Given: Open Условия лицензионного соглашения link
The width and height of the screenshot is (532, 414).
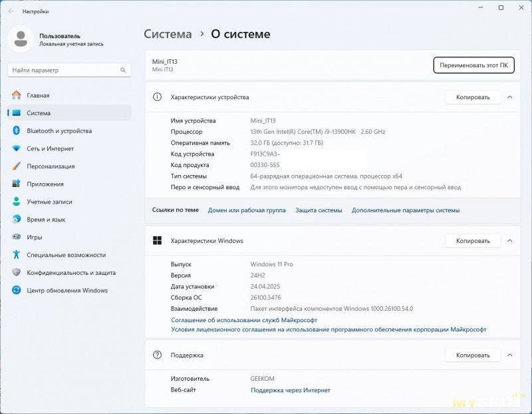Looking at the screenshot, I should pos(329,329).
